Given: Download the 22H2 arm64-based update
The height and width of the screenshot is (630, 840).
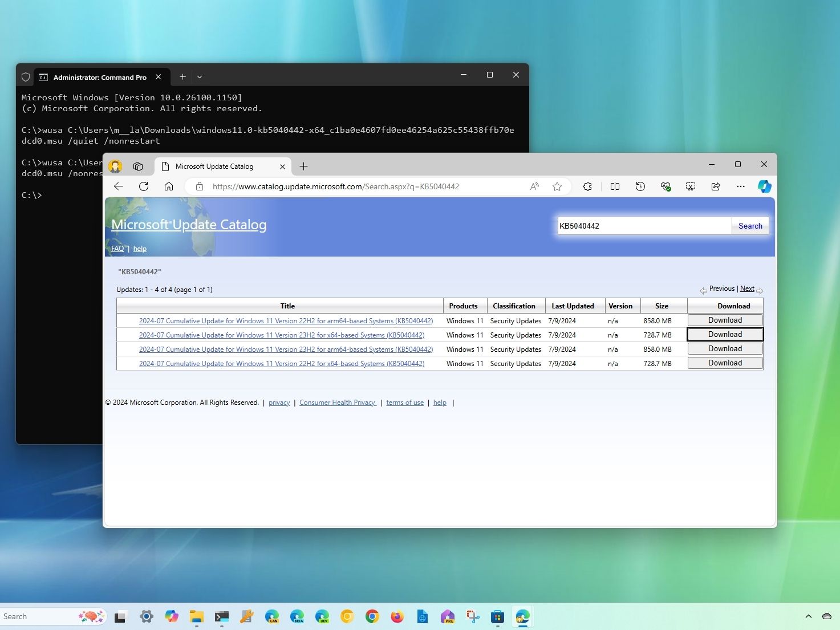Looking at the screenshot, I should pos(725,320).
